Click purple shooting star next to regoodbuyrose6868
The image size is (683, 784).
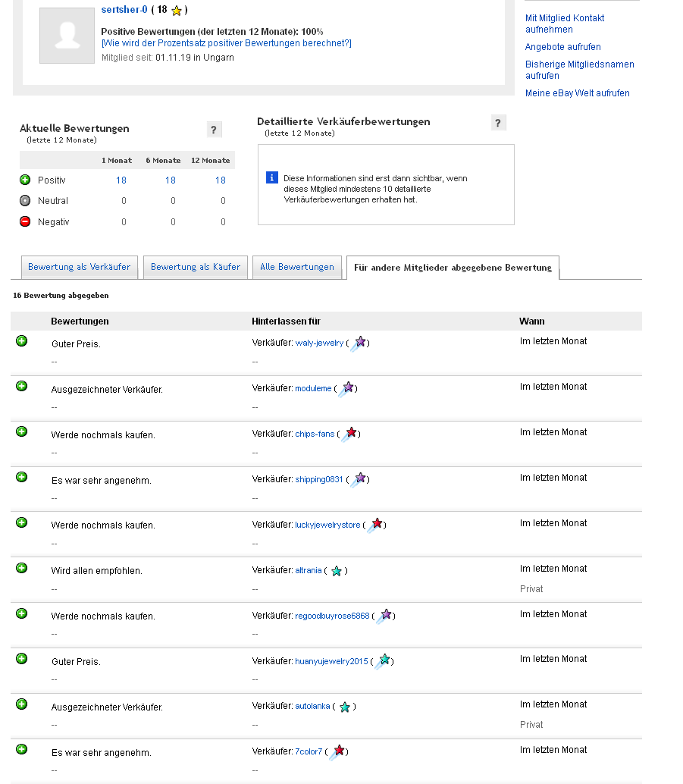tap(384, 617)
